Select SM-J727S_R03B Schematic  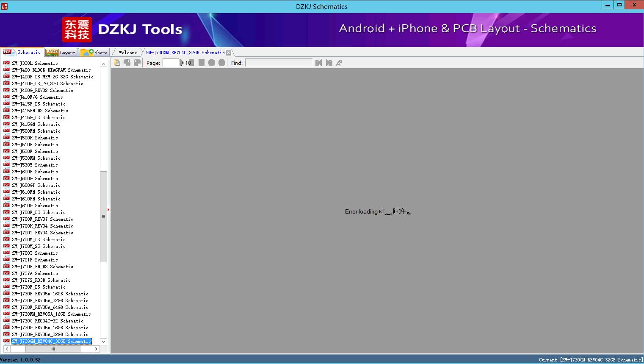point(41,280)
